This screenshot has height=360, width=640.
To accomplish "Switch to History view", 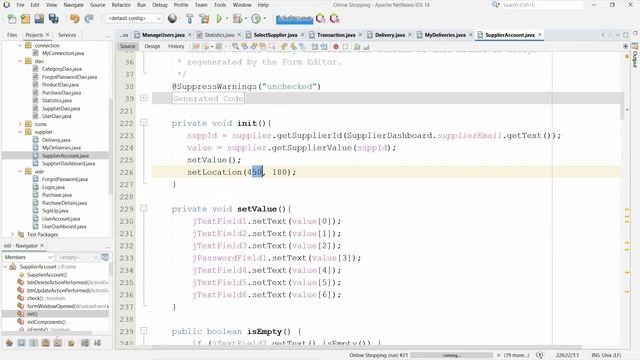I will tap(176, 47).
